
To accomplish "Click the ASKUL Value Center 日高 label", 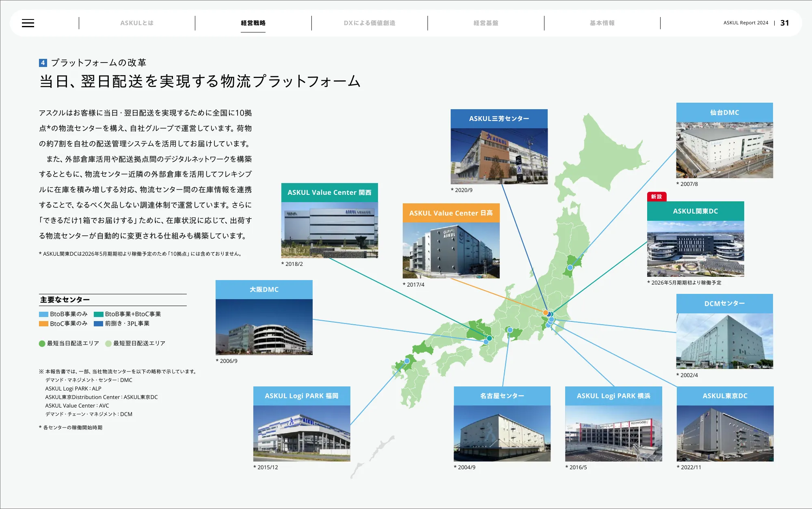I will coord(451,213).
